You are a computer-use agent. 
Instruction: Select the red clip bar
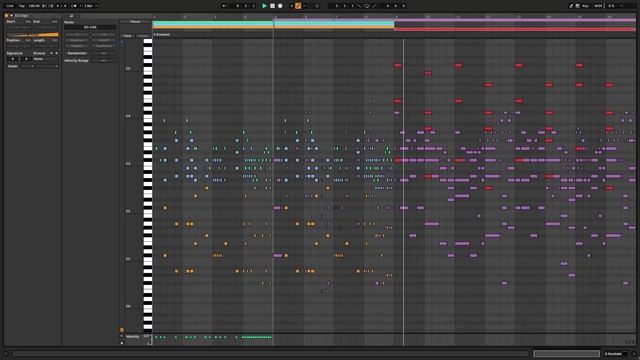(x=515, y=29)
